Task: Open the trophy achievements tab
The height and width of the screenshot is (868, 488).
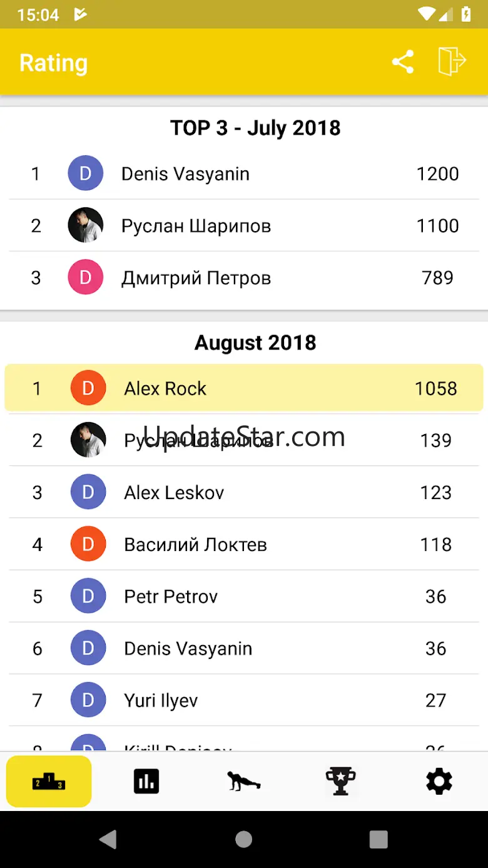Action: tap(341, 781)
